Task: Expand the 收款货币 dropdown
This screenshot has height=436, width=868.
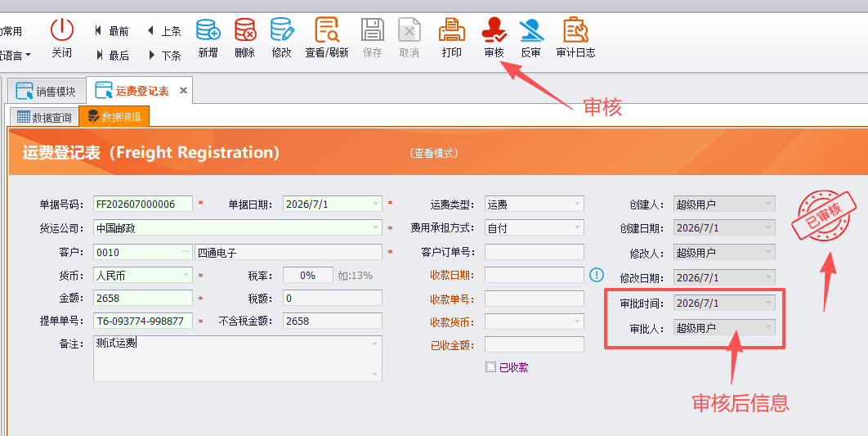Action: pos(577,321)
